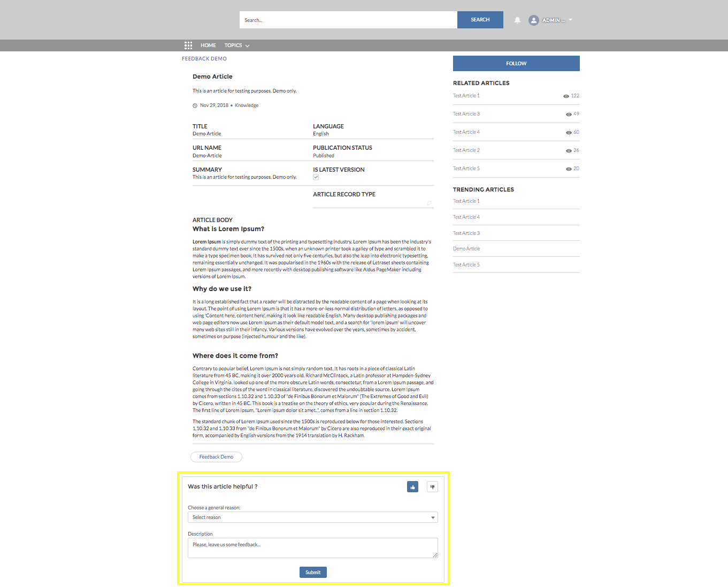Image resolution: width=728 pixels, height=587 pixels.
Task: Click the thumbs up helpful icon
Action: [412, 487]
